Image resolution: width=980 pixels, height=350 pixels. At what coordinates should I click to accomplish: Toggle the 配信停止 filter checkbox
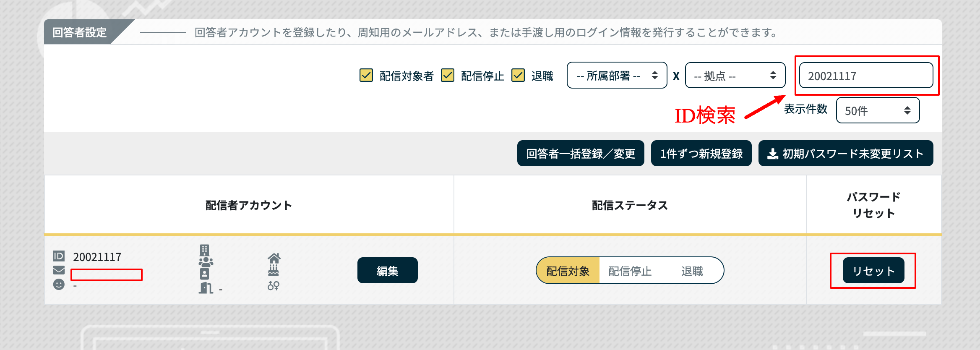coord(448,76)
